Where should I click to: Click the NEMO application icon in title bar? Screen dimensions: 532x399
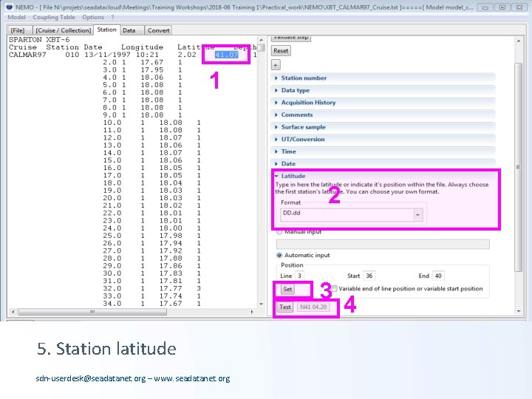tap(9, 6)
